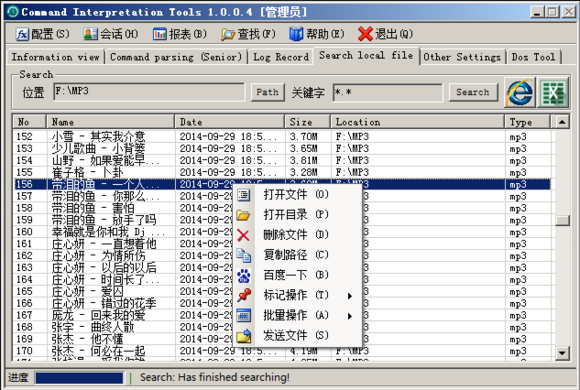
Task: Click the pushpin mark-operation icon
Action: point(243,295)
